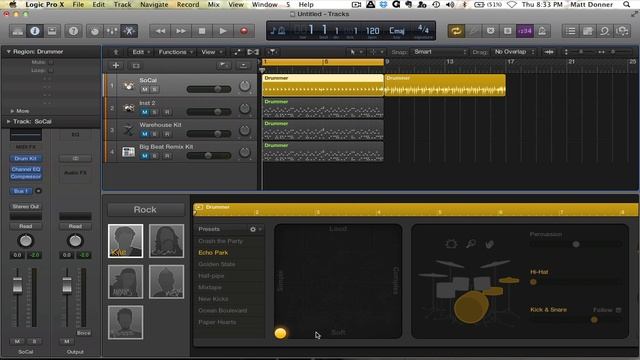The height and width of the screenshot is (360, 640).
Task: Click the Fast Forward transport button
Action: coord(181,31)
